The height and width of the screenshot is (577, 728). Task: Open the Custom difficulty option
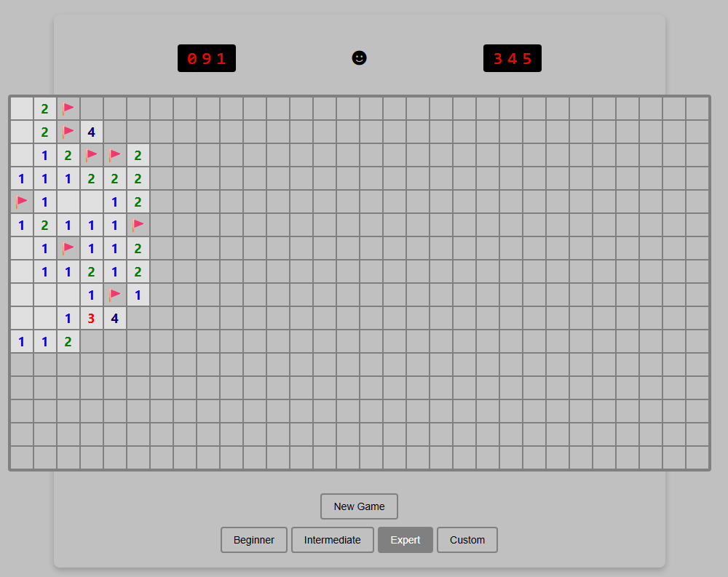click(467, 540)
